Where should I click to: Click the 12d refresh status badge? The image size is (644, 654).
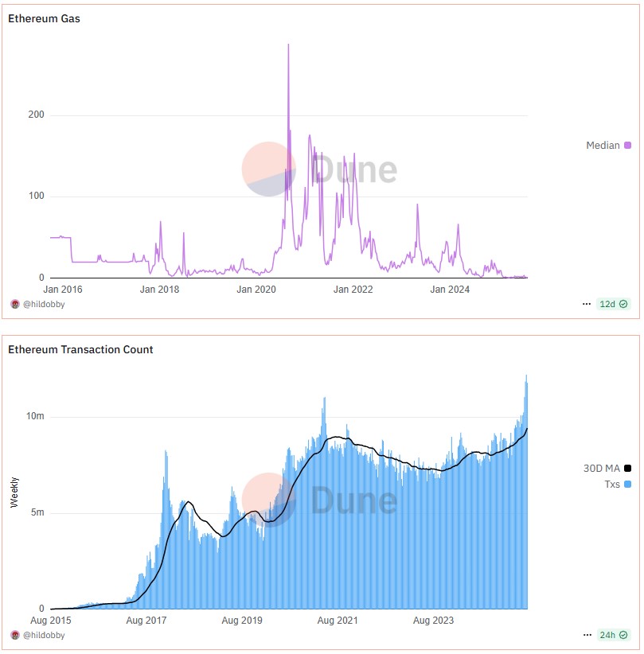[x=614, y=304]
